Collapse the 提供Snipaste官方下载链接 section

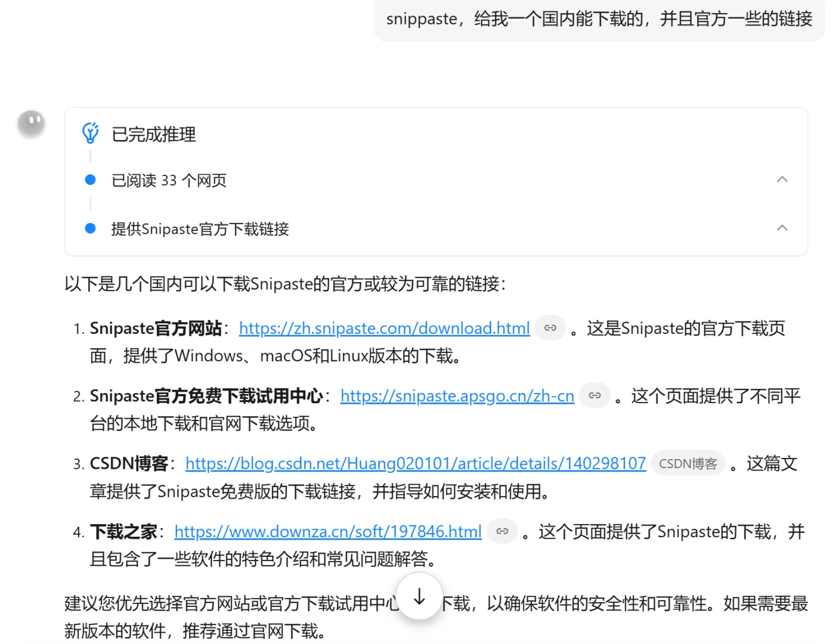[782, 228]
